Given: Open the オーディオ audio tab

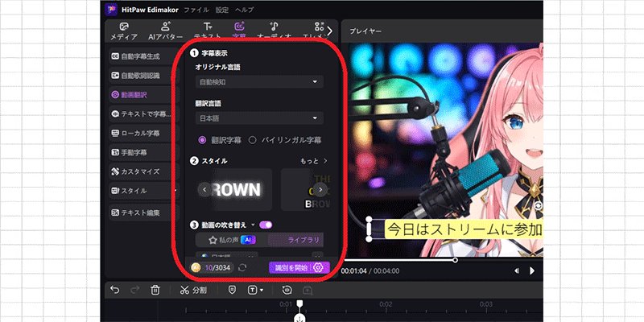Looking at the screenshot, I should pos(275,31).
